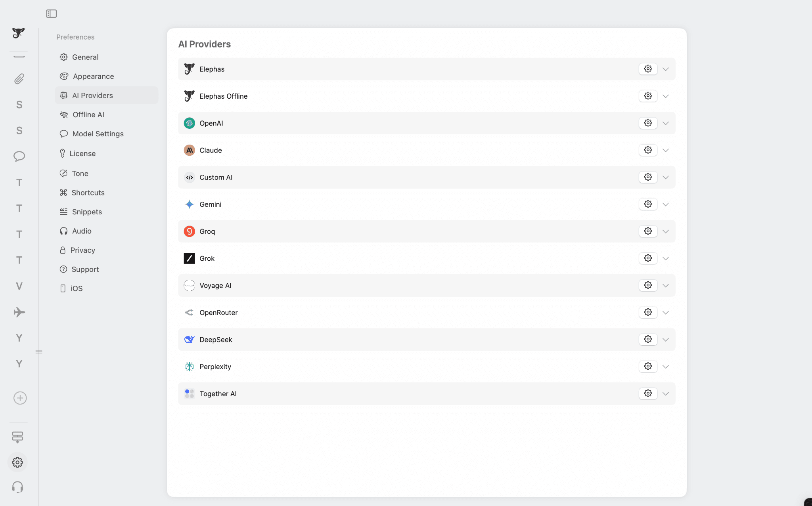Viewport: 812px width, 506px height.
Task: Click the airplane icon in the left sidebar
Action: click(x=19, y=312)
